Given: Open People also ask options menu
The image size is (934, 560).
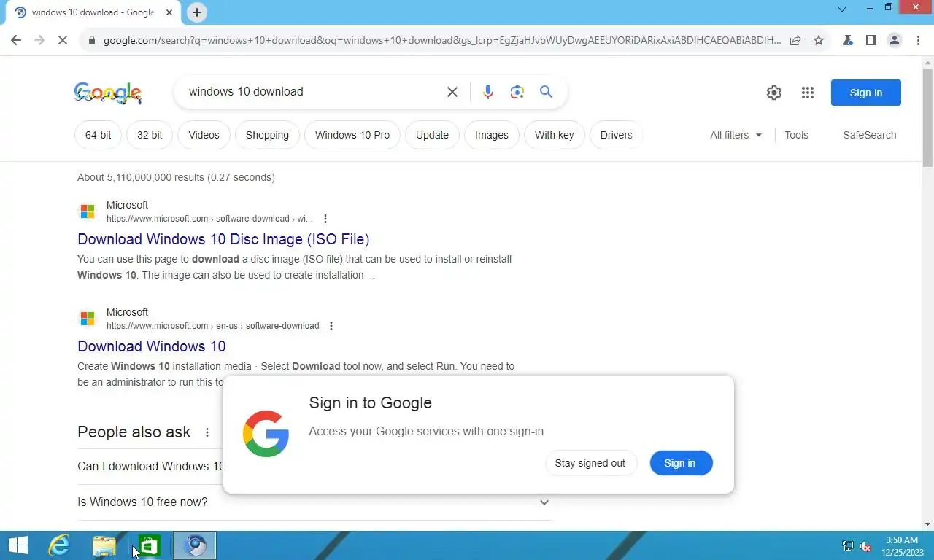Looking at the screenshot, I should 207,432.
